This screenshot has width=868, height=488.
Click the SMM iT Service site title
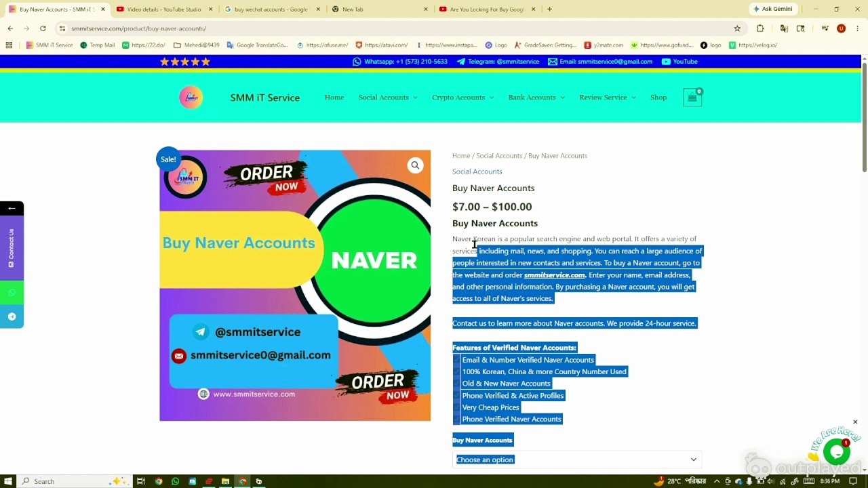coord(264,98)
